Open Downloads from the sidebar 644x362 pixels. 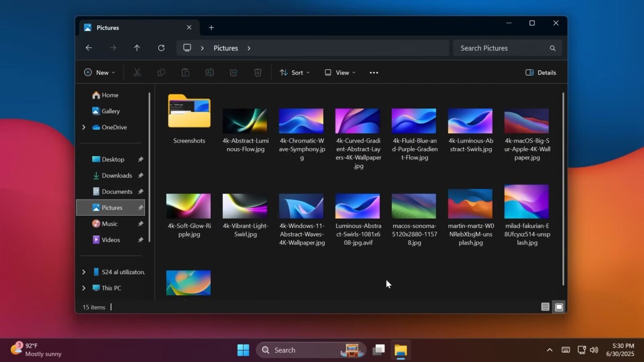[116, 175]
